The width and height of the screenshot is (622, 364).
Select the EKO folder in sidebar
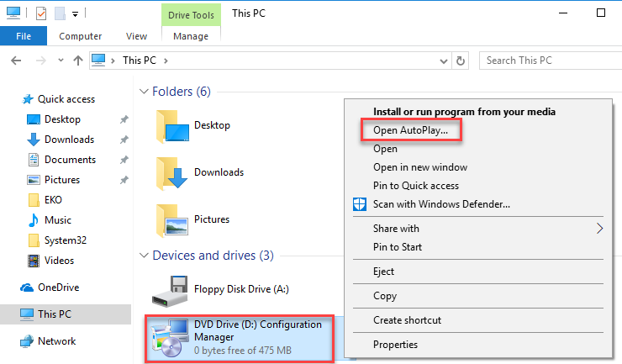click(x=53, y=200)
